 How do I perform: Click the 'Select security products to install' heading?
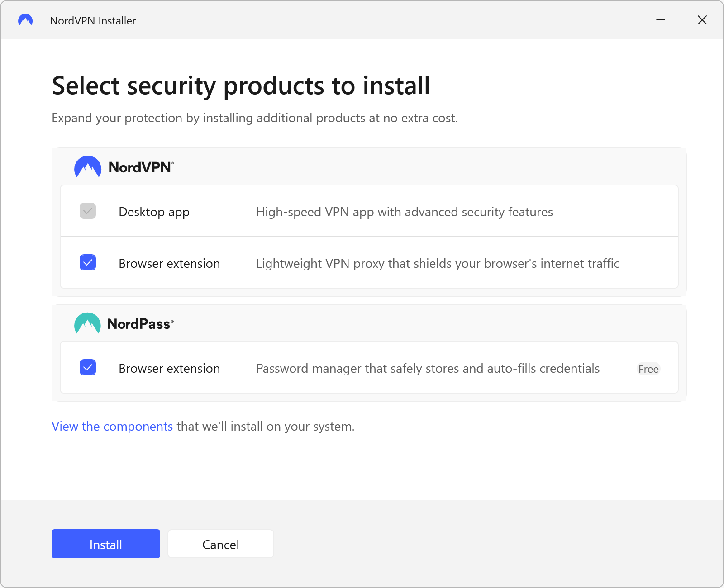241,86
